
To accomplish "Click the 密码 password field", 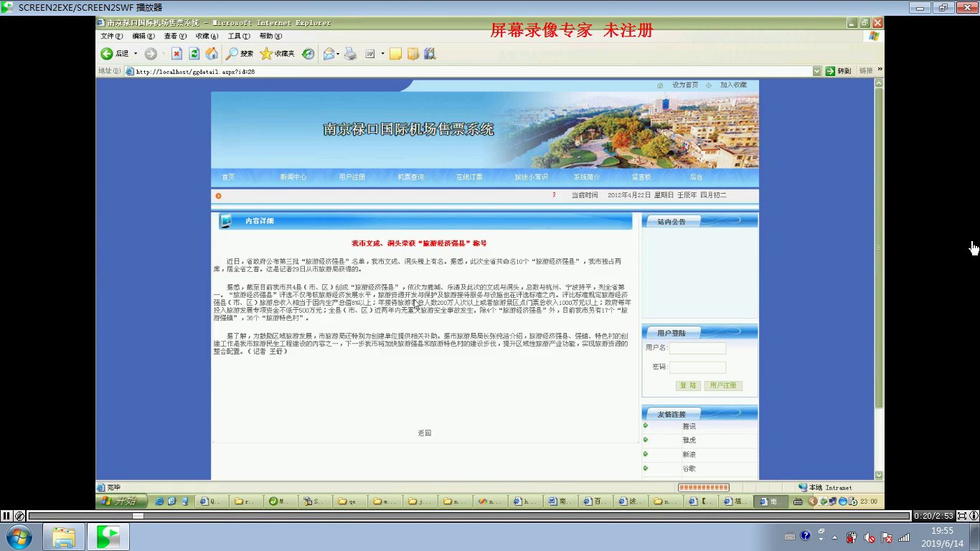I will [x=697, y=367].
